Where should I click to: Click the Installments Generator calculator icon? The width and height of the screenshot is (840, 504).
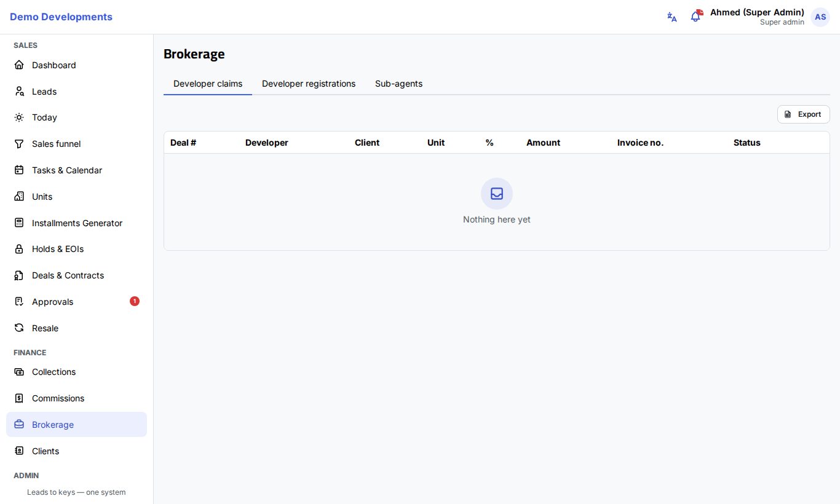(x=19, y=223)
